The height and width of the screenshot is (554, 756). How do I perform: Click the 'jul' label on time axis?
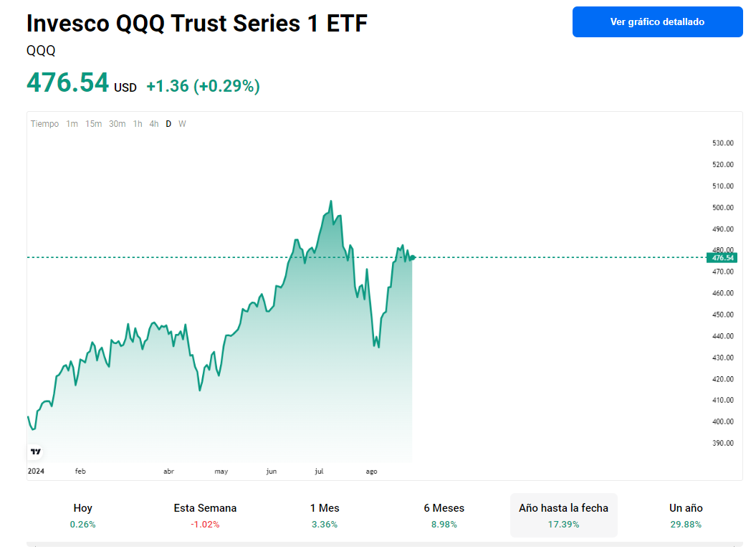click(x=319, y=471)
